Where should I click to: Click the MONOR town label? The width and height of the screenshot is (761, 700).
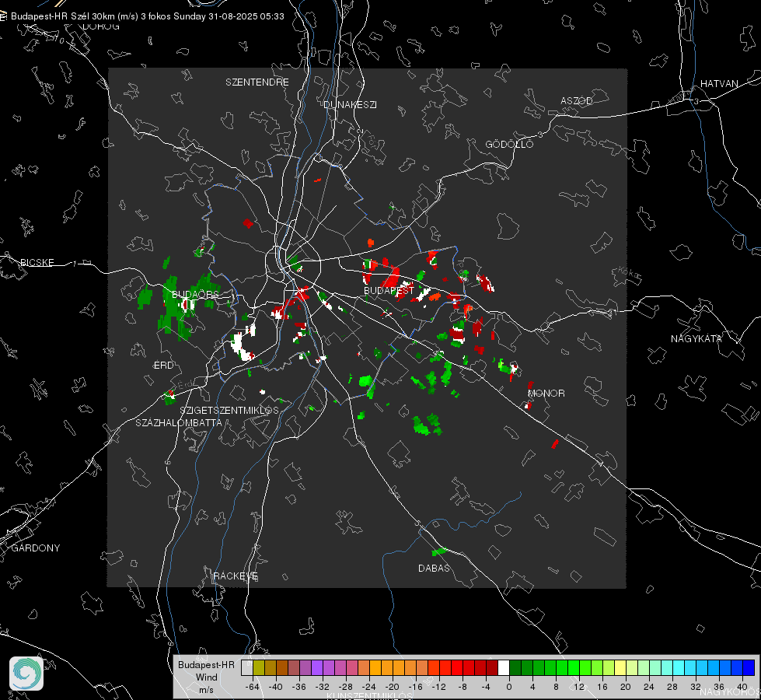tap(546, 393)
